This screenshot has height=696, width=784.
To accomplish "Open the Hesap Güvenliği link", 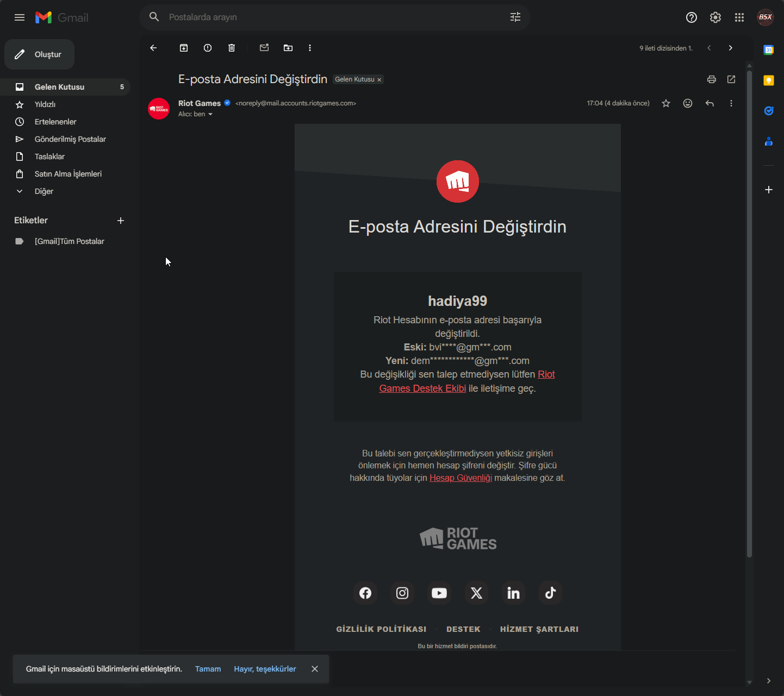I will (x=461, y=478).
